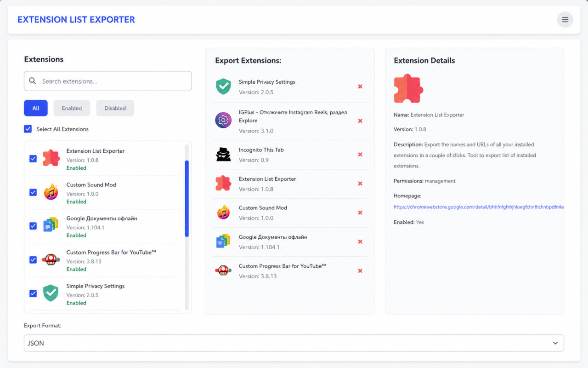This screenshot has width=588, height=368.
Task: Click 'Version: 3.1.0' under IGPlus
Action: click(x=256, y=131)
